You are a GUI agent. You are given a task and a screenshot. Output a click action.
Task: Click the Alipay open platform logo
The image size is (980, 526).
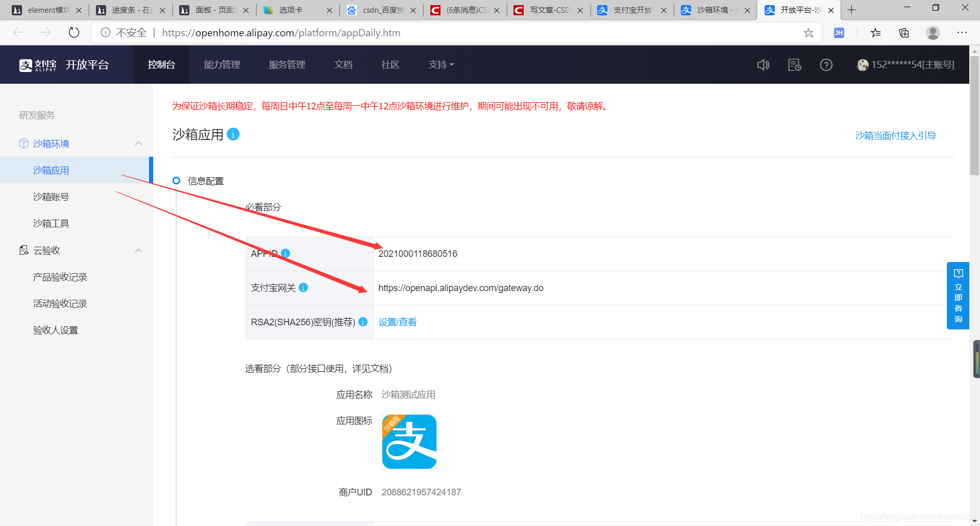(x=64, y=65)
